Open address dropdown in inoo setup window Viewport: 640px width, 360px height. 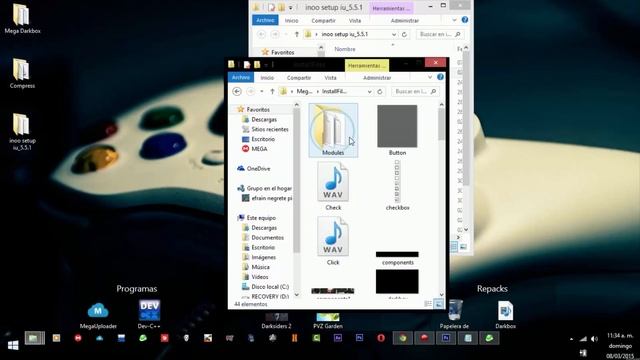(x=394, y=35)
